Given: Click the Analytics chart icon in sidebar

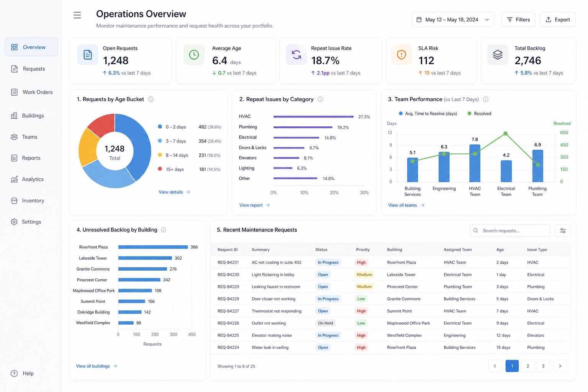Looking at the screenshot, I should pos(14,179).
